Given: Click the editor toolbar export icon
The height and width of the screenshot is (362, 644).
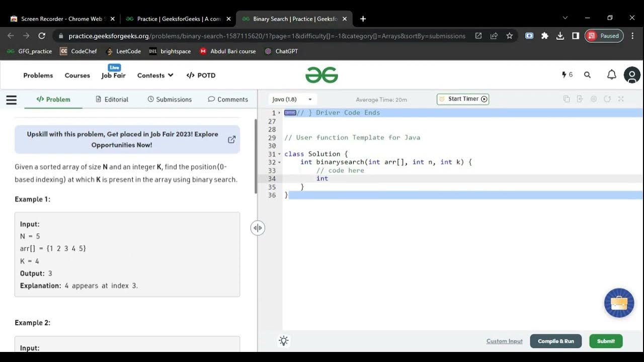Looking at the screenshot, I should tap(580, 99).
